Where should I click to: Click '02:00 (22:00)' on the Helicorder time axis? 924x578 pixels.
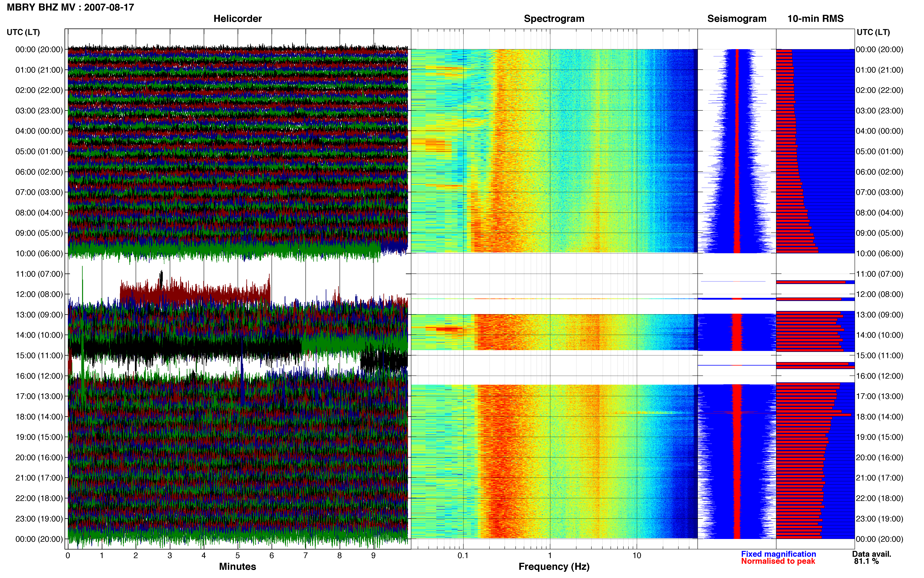39,90
